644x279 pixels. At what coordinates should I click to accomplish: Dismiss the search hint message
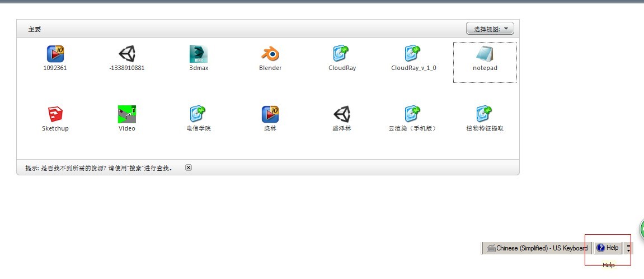[x=189, y=168]
